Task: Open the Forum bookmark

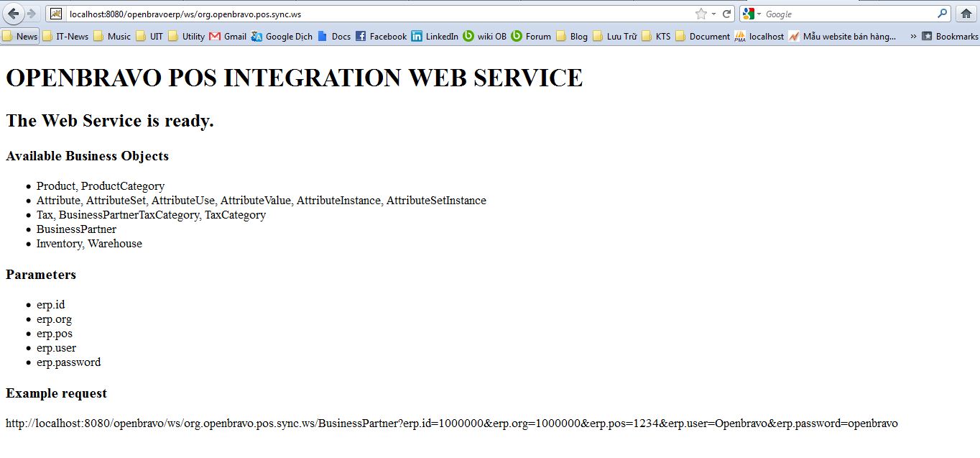Action: tap(532, 36)
